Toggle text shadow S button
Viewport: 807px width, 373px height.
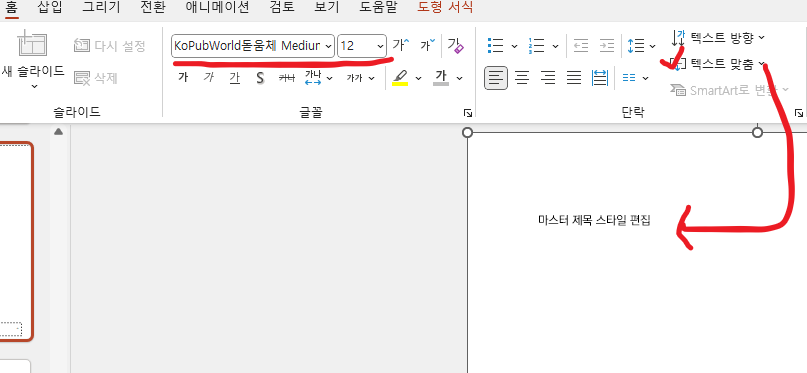tap(260, 78)
